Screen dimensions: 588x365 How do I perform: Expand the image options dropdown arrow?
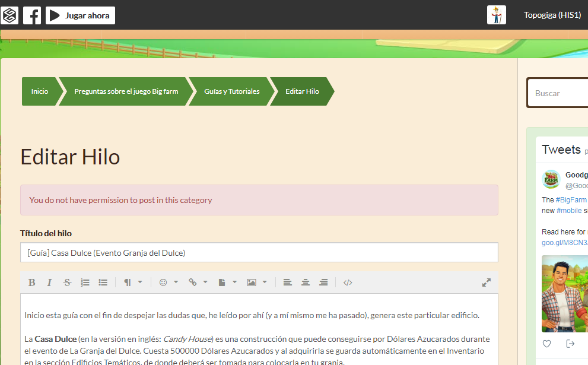click(x=265, y=282)
